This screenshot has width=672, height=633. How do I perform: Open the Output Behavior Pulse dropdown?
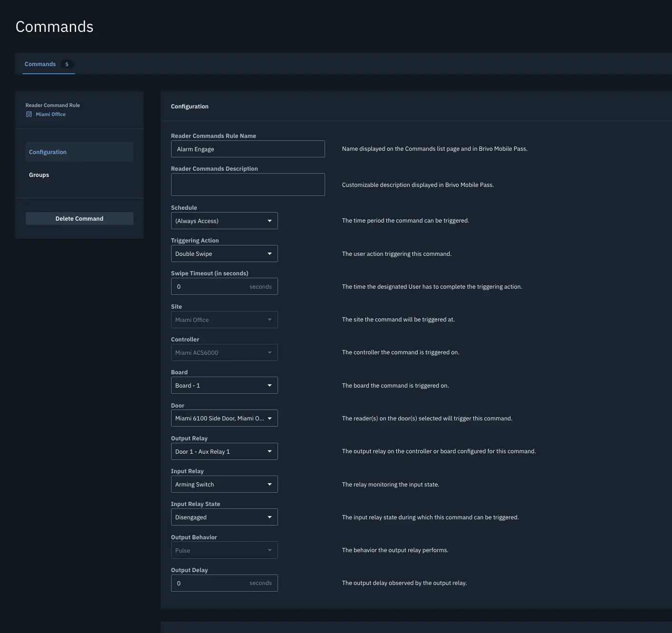224,550
